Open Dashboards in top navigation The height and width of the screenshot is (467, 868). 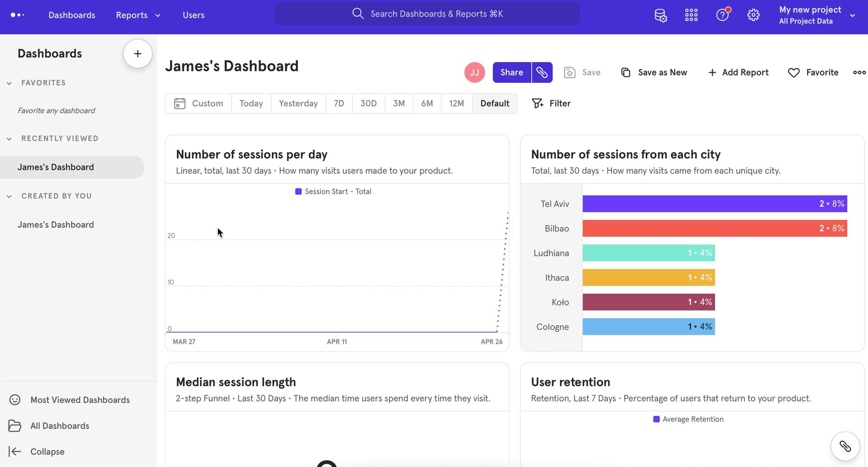click(x=72, y=15)
